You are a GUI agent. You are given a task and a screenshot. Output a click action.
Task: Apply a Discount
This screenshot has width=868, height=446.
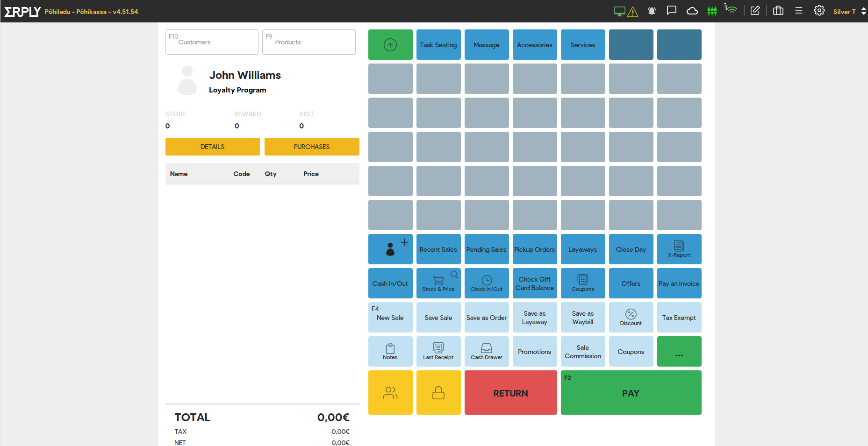tap(631, 318)
